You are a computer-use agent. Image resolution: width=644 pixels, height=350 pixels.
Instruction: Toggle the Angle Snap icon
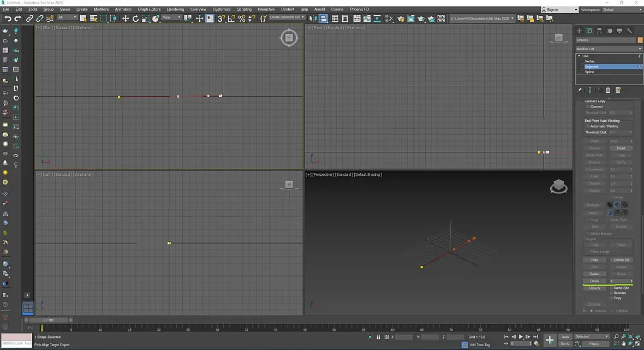coord(231,19)
